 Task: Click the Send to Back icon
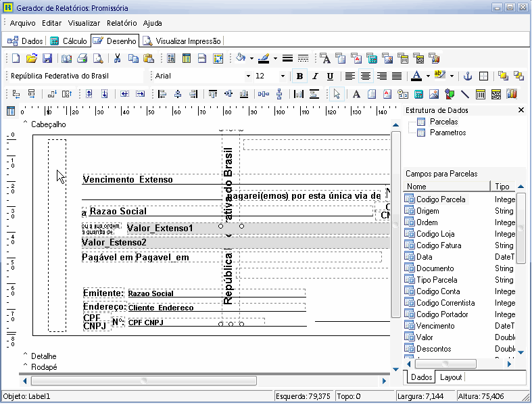tap(518, 76)
